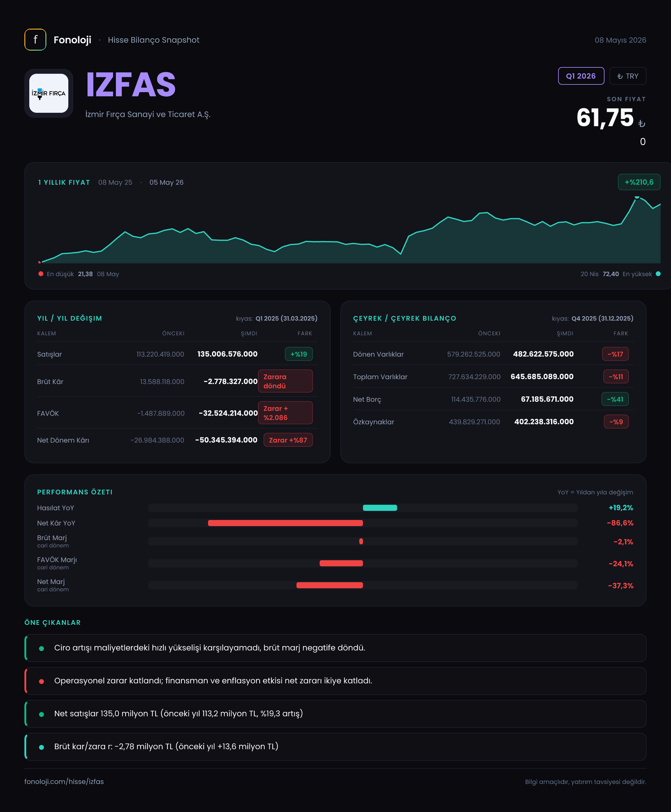The image size is (671, 812).
Task: Click the Brüt Kâr value -2.778.327.000
Action: click(230, 381)
